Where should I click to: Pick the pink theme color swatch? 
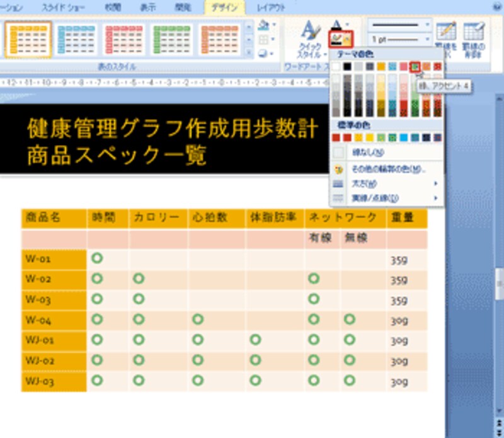click(x=403, y=67)
